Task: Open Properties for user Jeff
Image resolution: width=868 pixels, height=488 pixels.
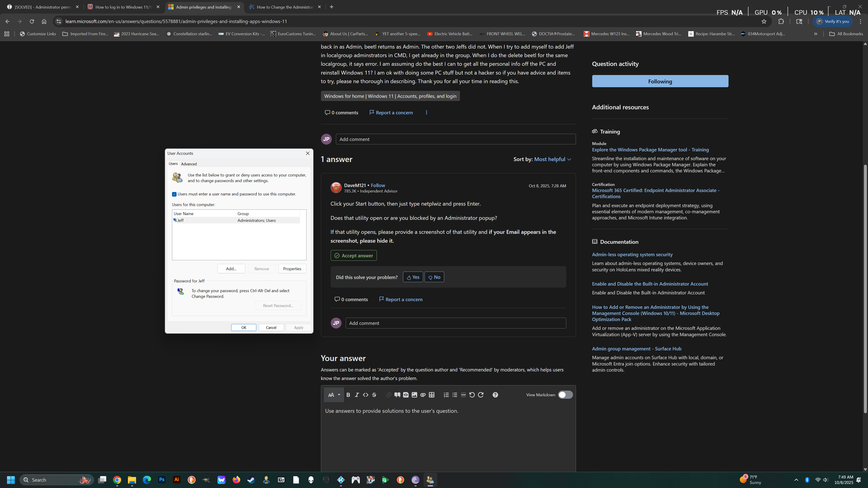Action: pyautogui.click(x=292, y=269)
